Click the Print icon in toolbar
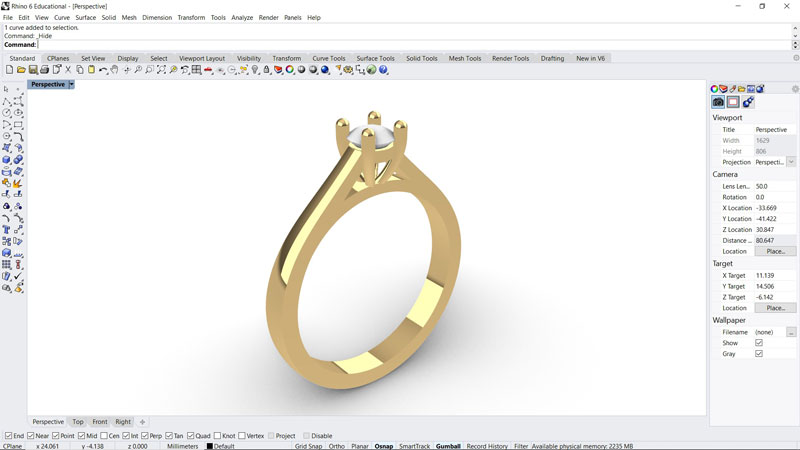 tap(45, 70)
